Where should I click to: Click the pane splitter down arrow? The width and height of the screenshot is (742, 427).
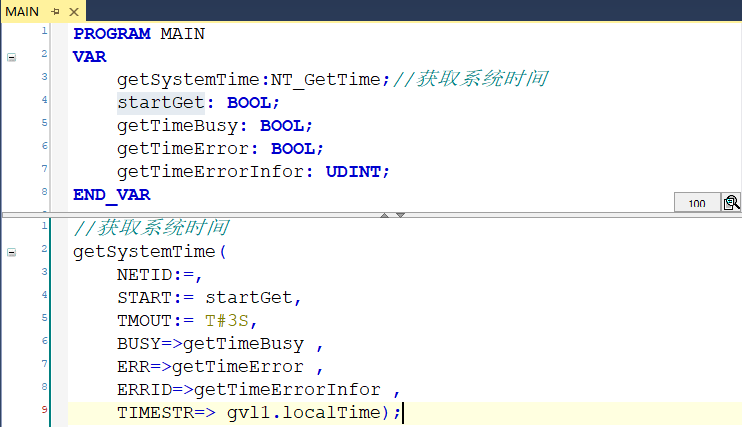[x=400, y=215]
